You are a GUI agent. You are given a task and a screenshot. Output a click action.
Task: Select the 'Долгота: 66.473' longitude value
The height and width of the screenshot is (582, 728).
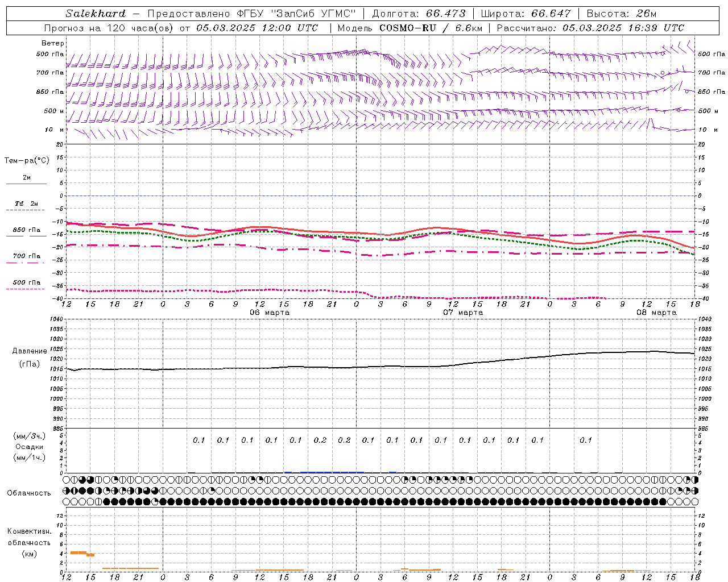[419, 14]
